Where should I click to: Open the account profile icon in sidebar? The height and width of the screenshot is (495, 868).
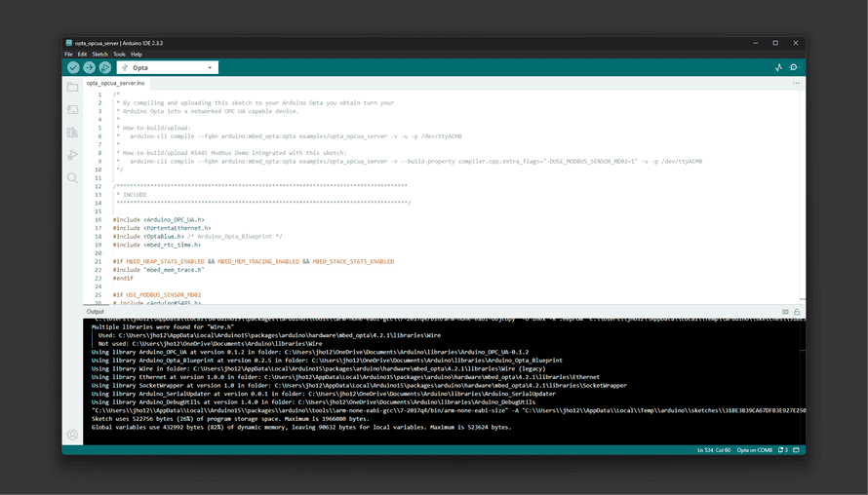tap(72, 435)
